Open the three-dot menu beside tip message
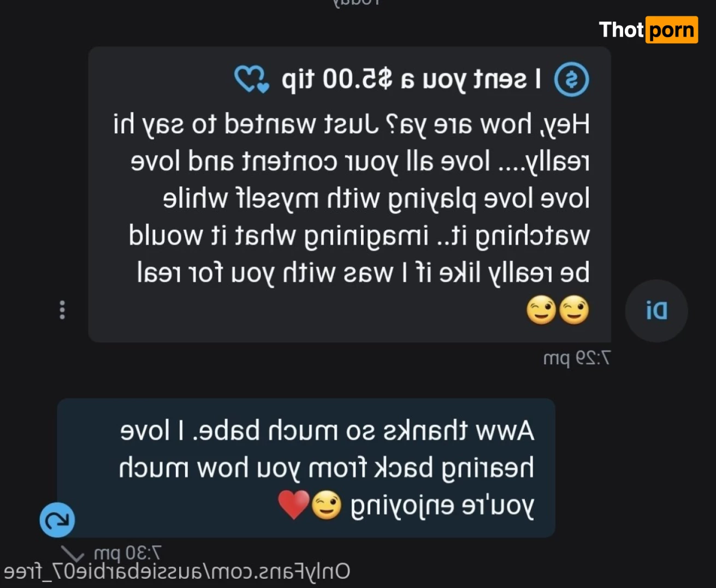The height and width of the screenshot is (588, 716). pos(62,310)
